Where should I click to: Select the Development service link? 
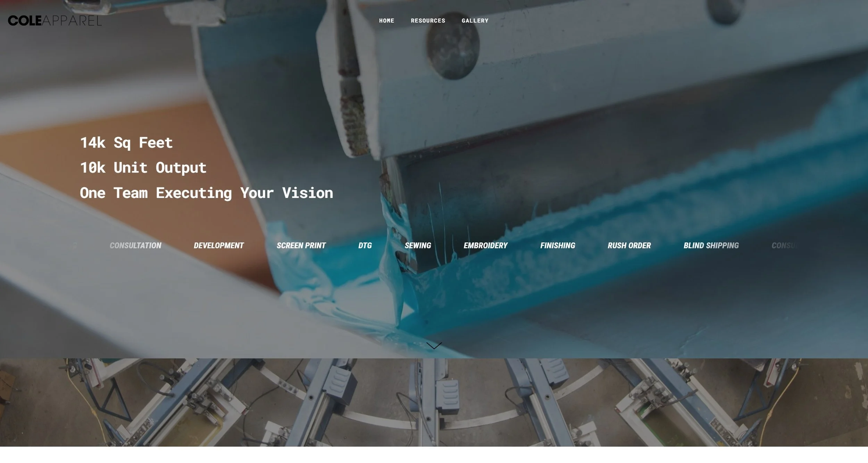click(x=218, y=246)
